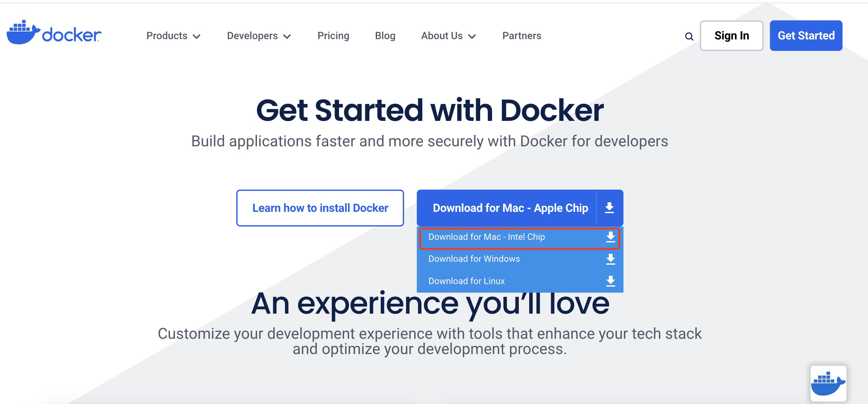Click the Get Started button
Viewport: 868px width, 404px height.
pyautogui.click(x=806, y=36)
